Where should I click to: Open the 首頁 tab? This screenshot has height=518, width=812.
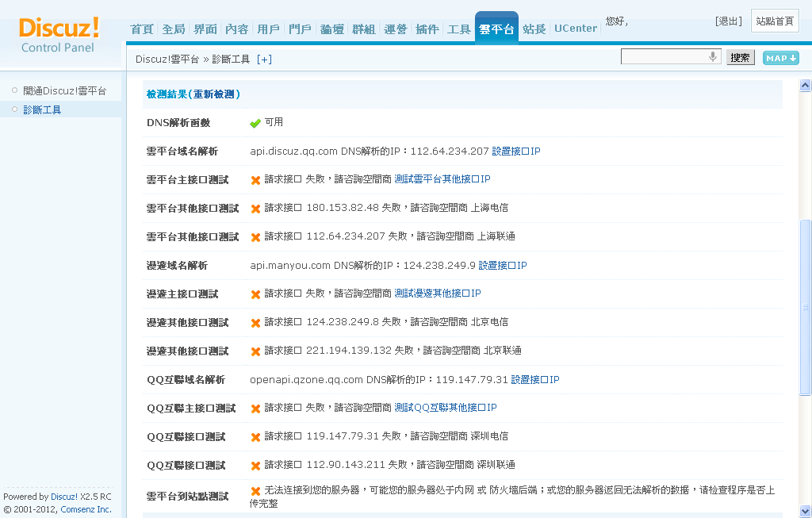tap(141, 29)
